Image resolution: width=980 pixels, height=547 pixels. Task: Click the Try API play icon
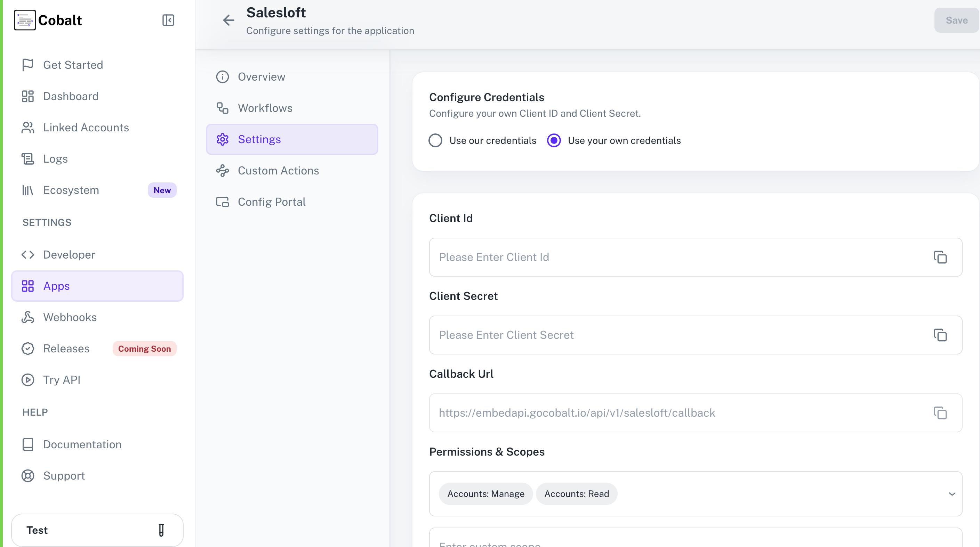[27, 380]
